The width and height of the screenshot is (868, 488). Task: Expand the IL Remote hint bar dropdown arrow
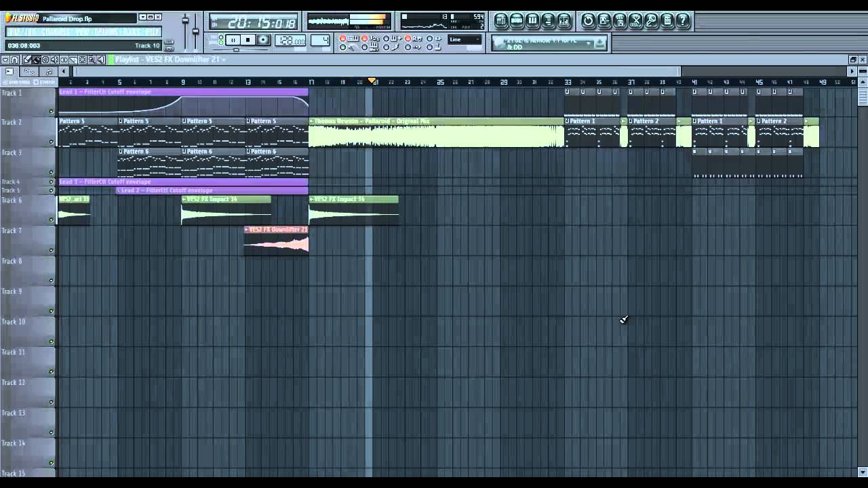[589, 43]
